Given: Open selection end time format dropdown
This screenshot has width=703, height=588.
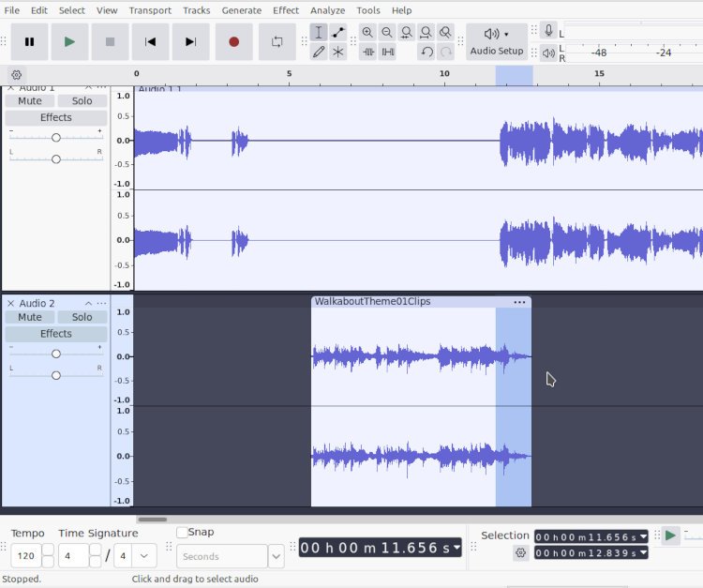Looking at the screenshot, I should (x=644, y=552).
